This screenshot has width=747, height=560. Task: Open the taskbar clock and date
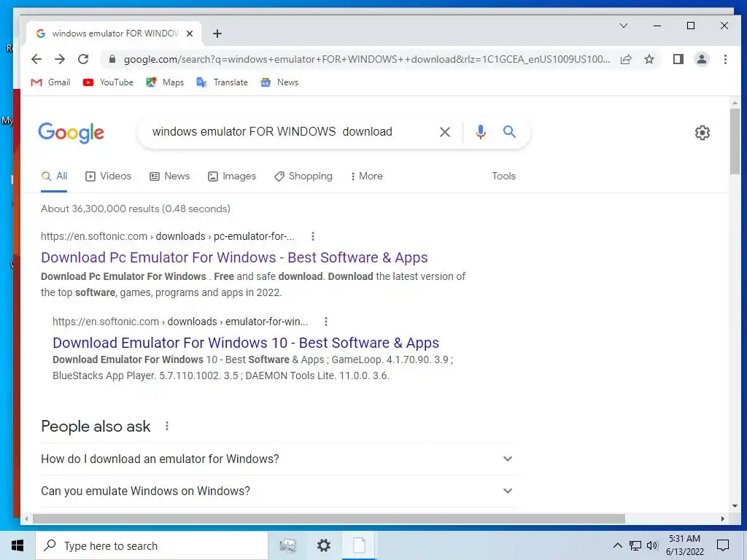[684, 545]
